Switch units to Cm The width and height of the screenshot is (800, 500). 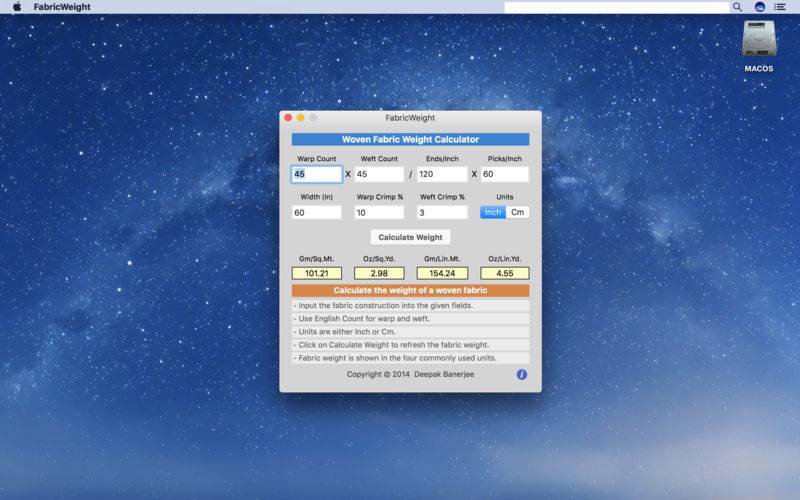tap(517, 212)
